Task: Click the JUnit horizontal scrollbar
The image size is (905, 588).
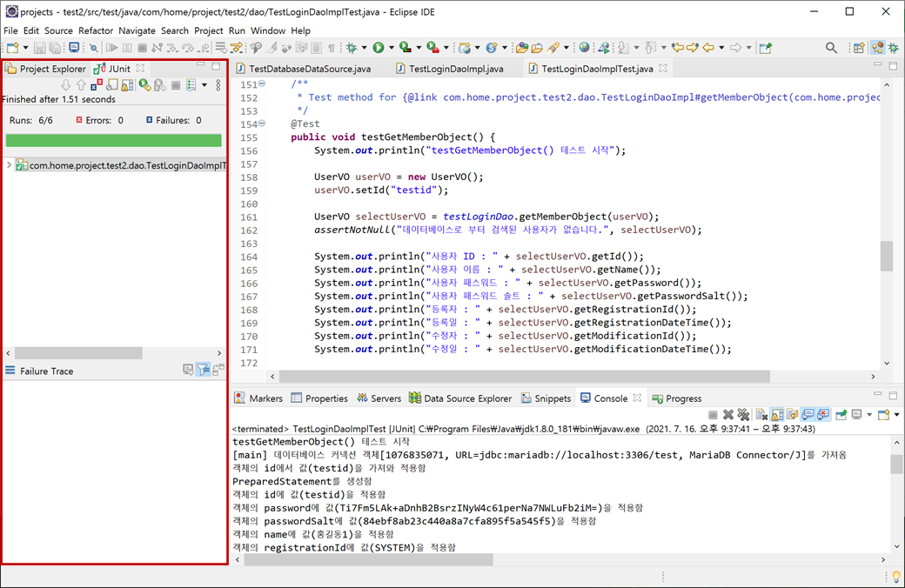Action: coord(78,352)
